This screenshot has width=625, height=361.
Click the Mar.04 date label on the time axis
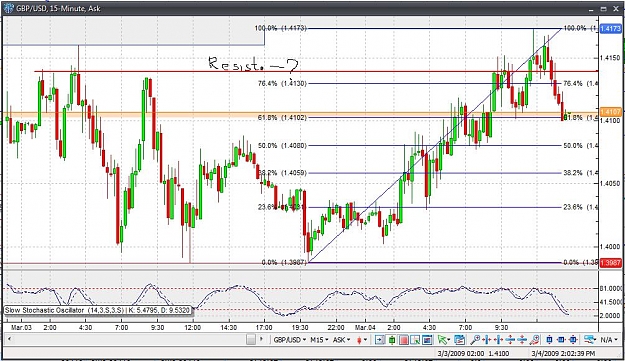(365, 328)
